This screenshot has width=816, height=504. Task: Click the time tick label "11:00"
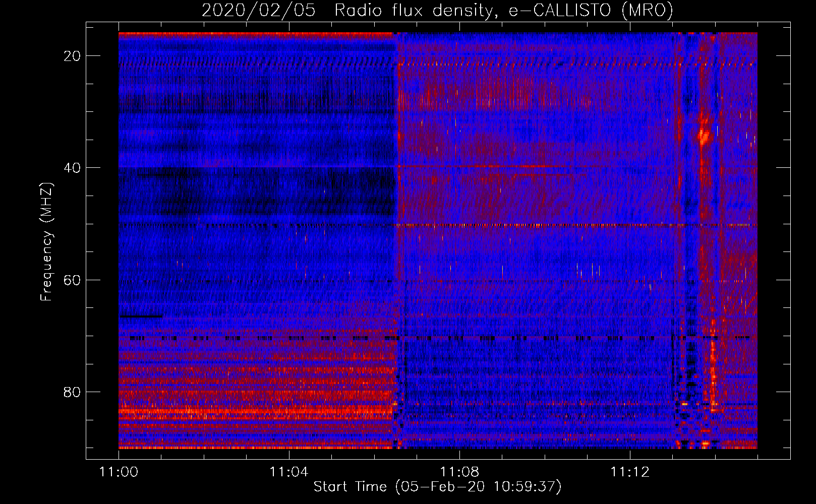[119, 472]
